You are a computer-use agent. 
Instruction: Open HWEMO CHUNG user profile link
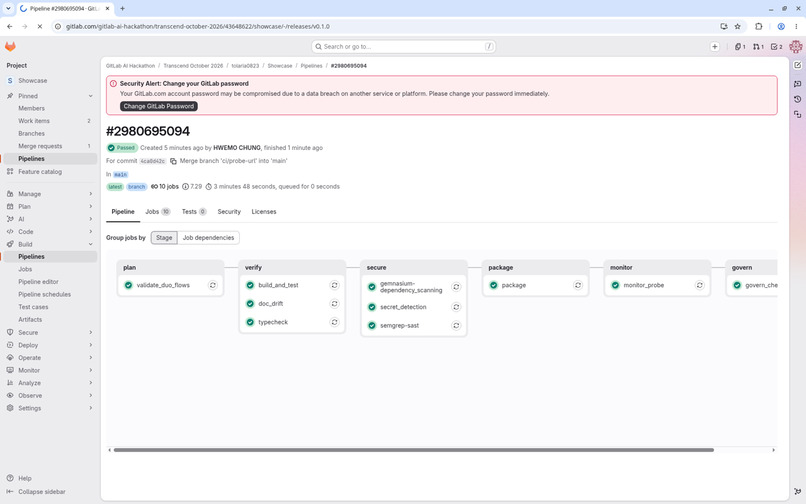[237, 148]
